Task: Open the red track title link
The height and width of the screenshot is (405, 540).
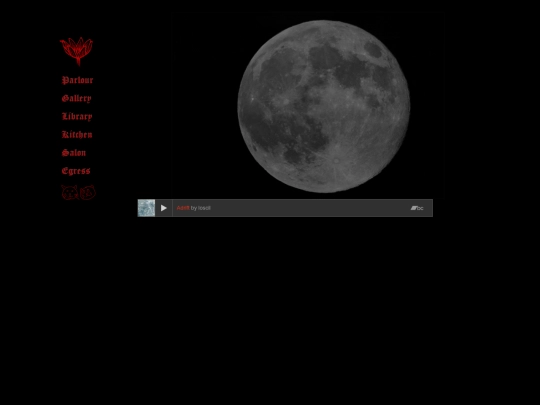Action: tap(183, 208)
